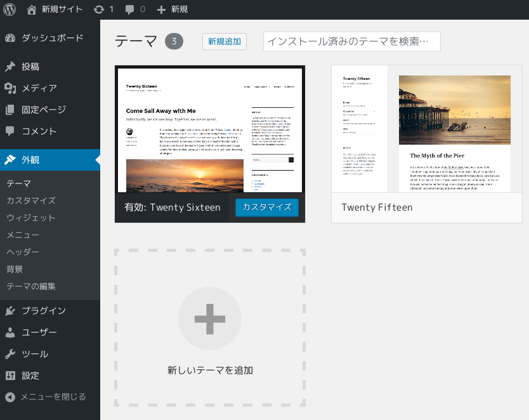The width and height of the screenshot is (529, 420).
Task: Open 固定ページ menu item
Action: point(50,110)
